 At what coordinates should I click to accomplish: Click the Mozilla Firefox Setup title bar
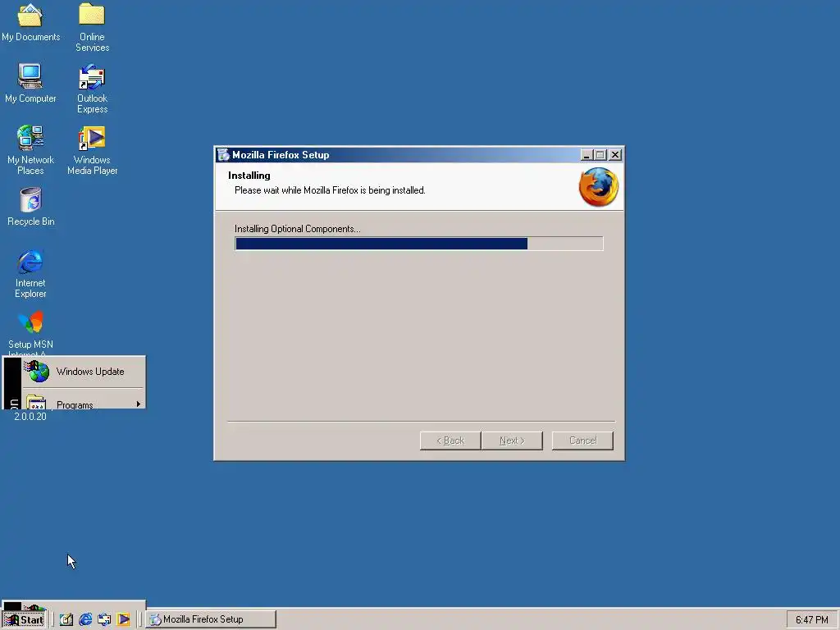pos(396,155)
